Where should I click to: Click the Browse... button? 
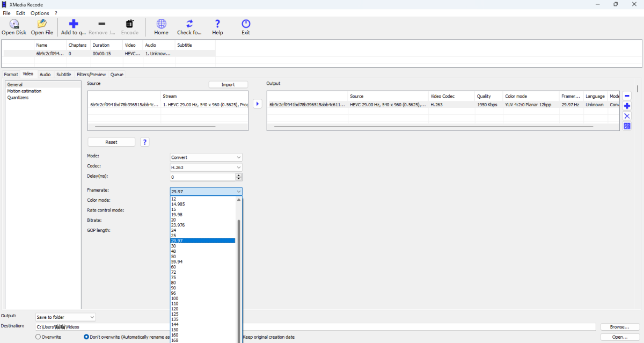619,327
